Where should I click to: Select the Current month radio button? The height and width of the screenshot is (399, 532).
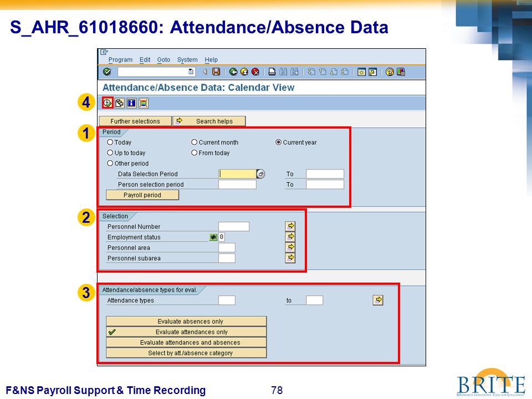(194, 142)
